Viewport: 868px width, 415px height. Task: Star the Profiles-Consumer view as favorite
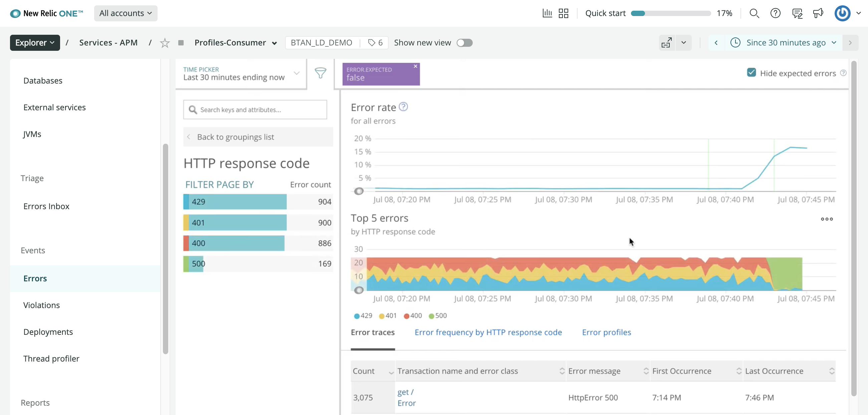165,42
